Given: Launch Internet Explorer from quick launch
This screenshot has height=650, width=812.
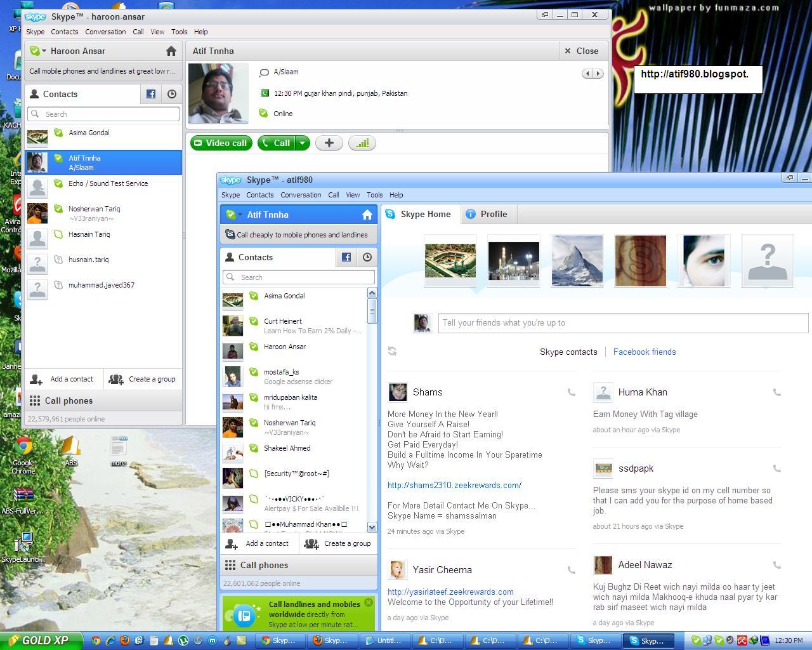Looking at the screenshot, I should [x=110, y=640].
